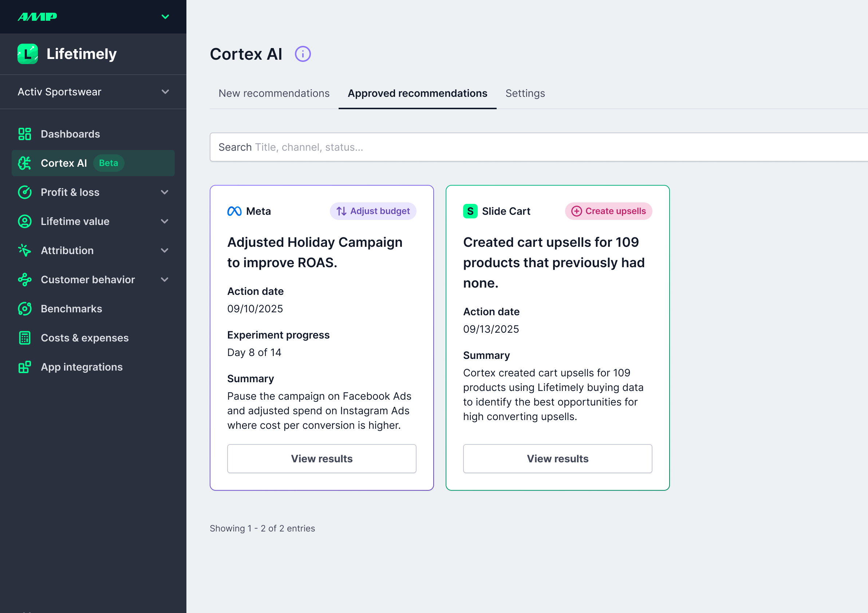Screen dimensions: 868x613
Task: Click the Lifetimely logo icon
Action: tap(28, 54)
